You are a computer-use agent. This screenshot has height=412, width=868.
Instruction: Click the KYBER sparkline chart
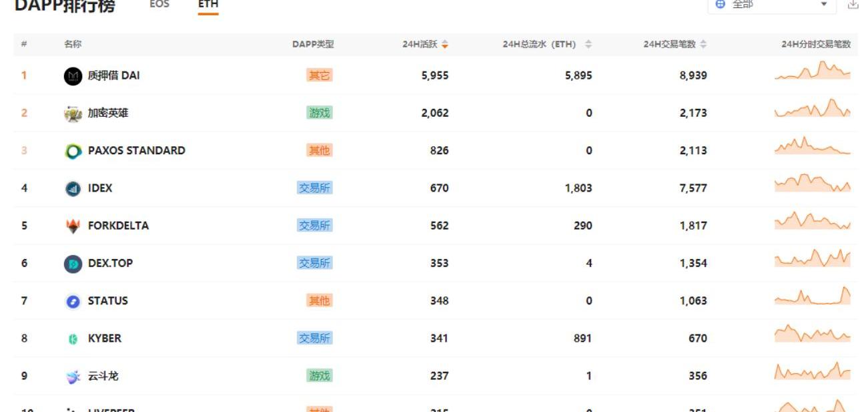coord(813,333)
